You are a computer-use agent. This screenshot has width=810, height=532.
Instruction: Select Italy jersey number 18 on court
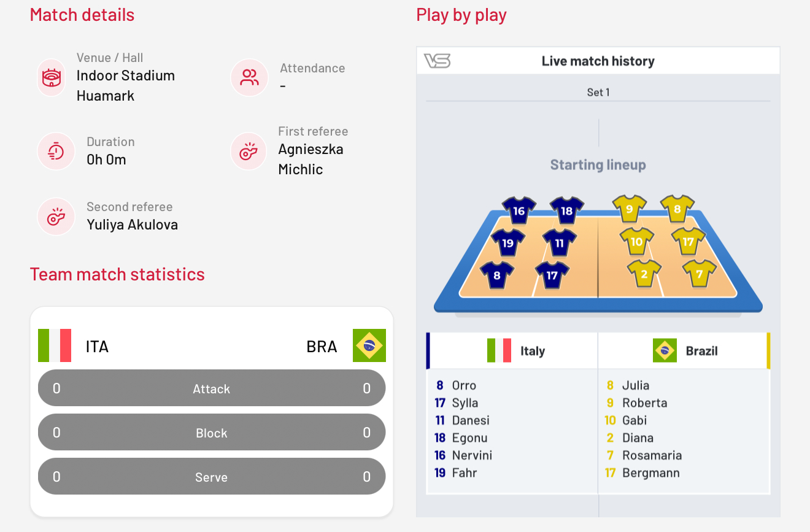(x=566, y=210)
